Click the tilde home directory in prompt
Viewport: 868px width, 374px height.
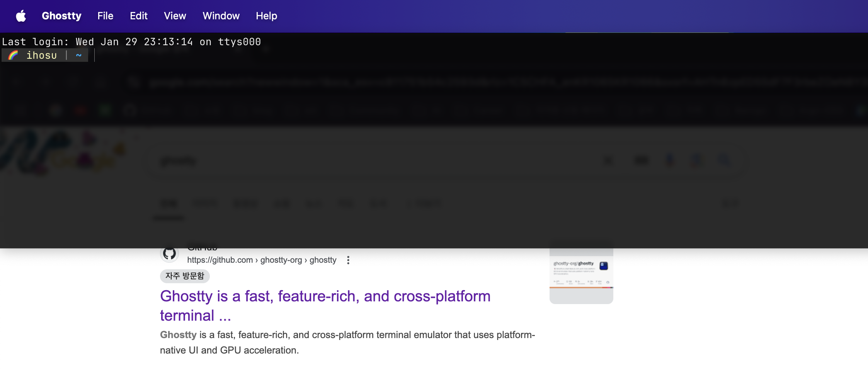[x=79, y=55]
